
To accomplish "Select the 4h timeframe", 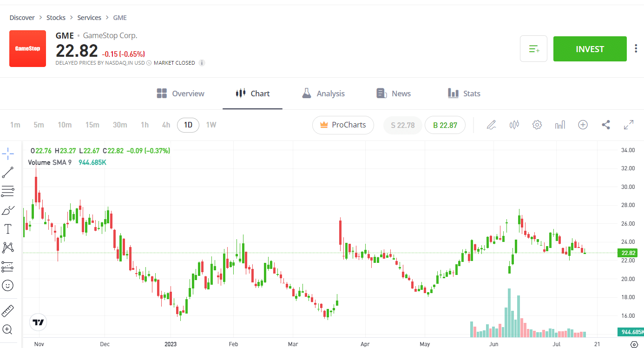I will (166, 125).
